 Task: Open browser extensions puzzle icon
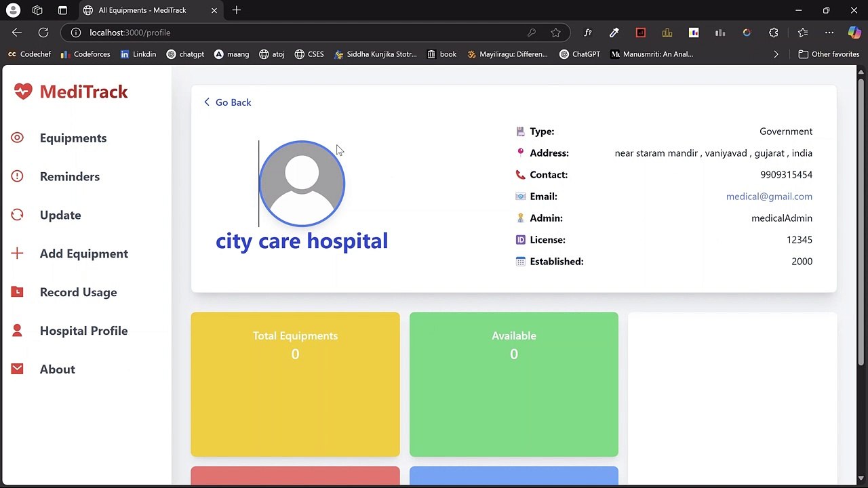tap(773, 33)
